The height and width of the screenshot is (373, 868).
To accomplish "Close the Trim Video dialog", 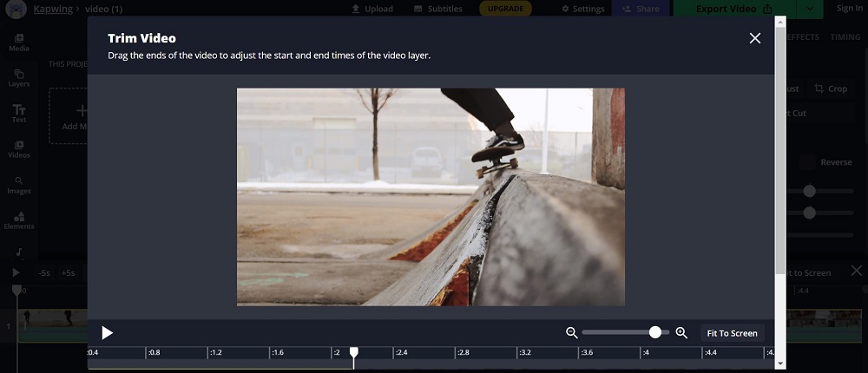I will [x=754, y=38].
